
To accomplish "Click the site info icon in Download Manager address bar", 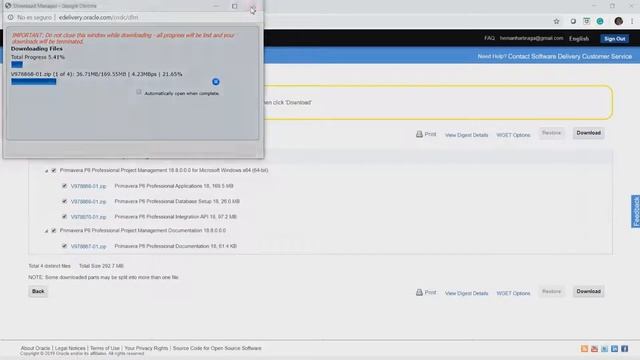I will [x=11, y=17].
